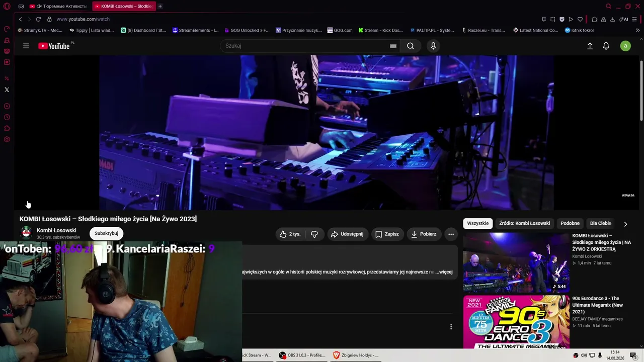Go back to the previous page
The height and width of the screenshot is (362, 644).
coord(20,19)
